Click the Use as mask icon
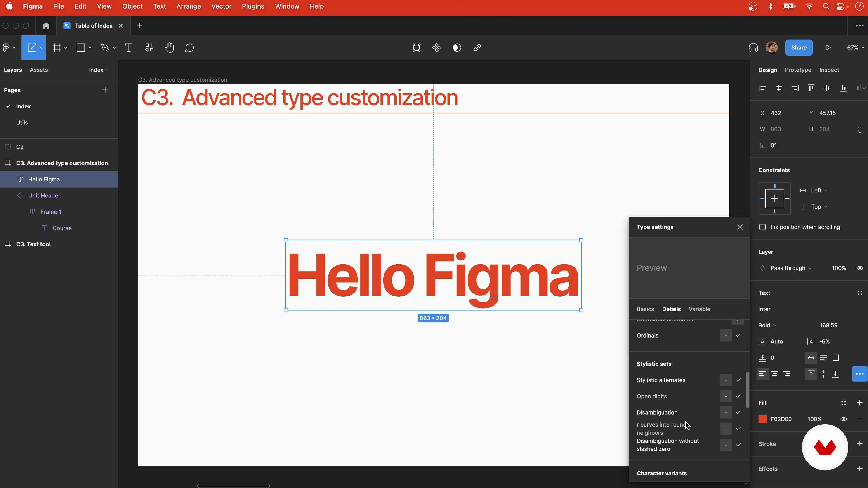Image resolution: width=868 pixels, height=488 pixels. coord(457,48)
